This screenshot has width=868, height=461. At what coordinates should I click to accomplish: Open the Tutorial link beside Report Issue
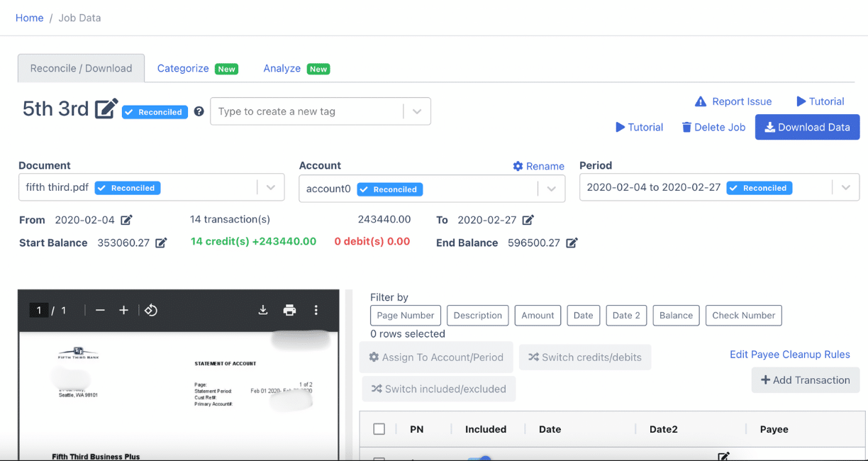(820, 101)
